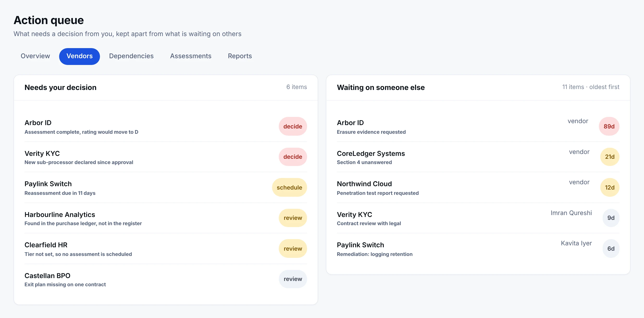Click schedule button for Paylink Switch
Image resolution: width=644 pixels, height=318 pixels.
[289, 187]
